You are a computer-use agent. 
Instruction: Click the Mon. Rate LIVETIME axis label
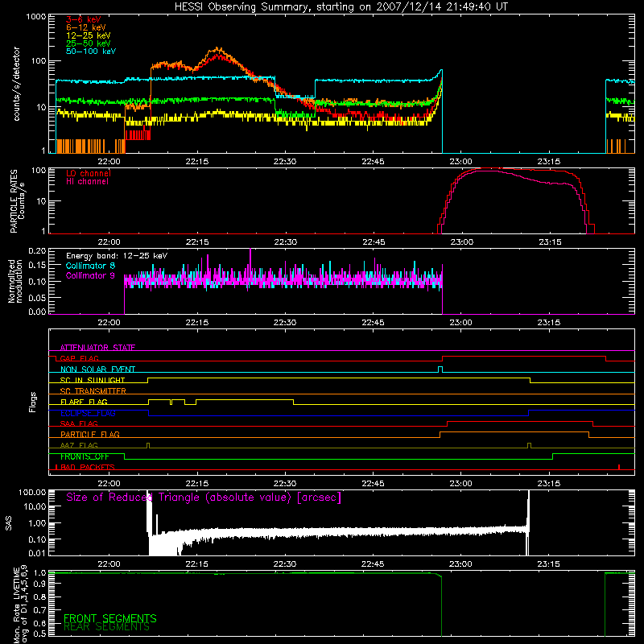click(x=20, y=604)
